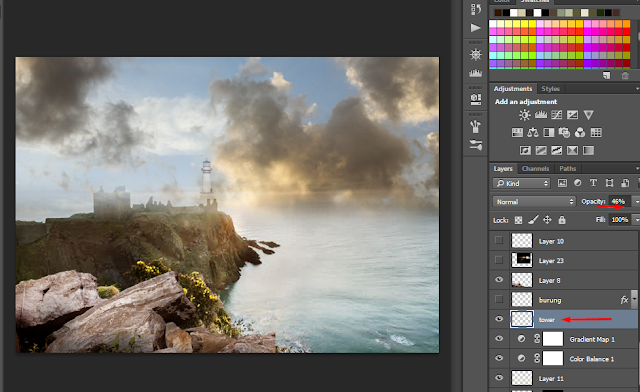Filter layers by smart objects
Image resolution: width=640 pixels, height=392 pixels.
tap(624, 183)
